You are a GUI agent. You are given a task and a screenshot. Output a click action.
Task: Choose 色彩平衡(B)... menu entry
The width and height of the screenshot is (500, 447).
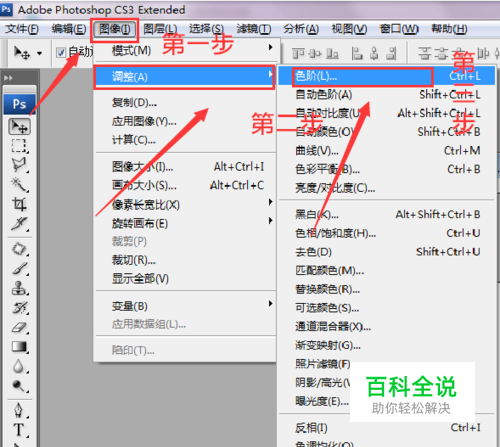coord(387,169)
